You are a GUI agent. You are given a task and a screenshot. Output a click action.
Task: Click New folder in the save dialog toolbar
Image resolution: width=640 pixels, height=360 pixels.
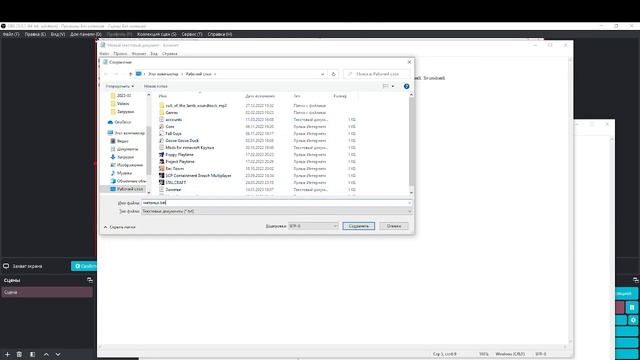pos(156,86)
